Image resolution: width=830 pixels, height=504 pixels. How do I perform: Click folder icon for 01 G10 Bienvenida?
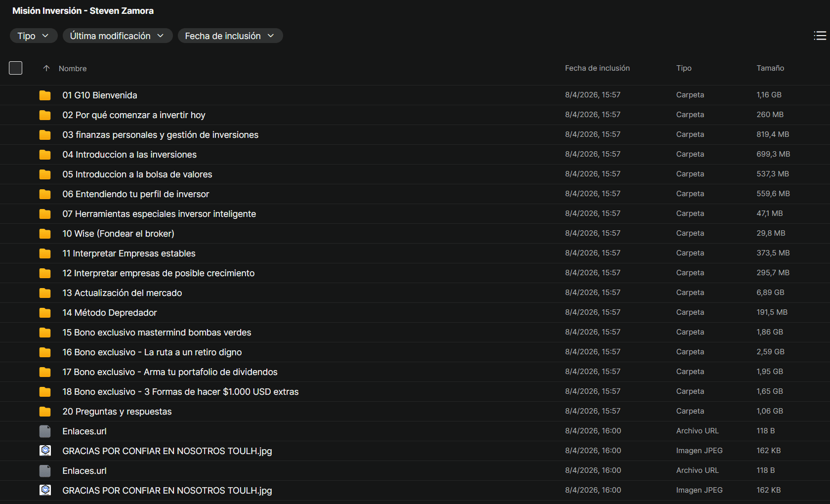click(x=45, y=95)
